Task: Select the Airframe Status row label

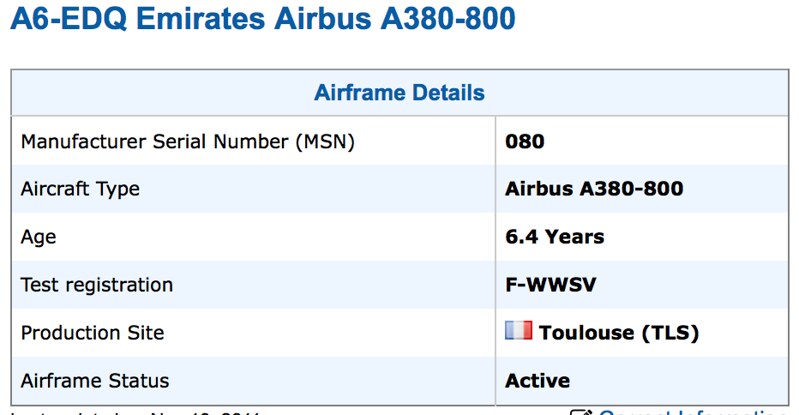Action: 95,381
